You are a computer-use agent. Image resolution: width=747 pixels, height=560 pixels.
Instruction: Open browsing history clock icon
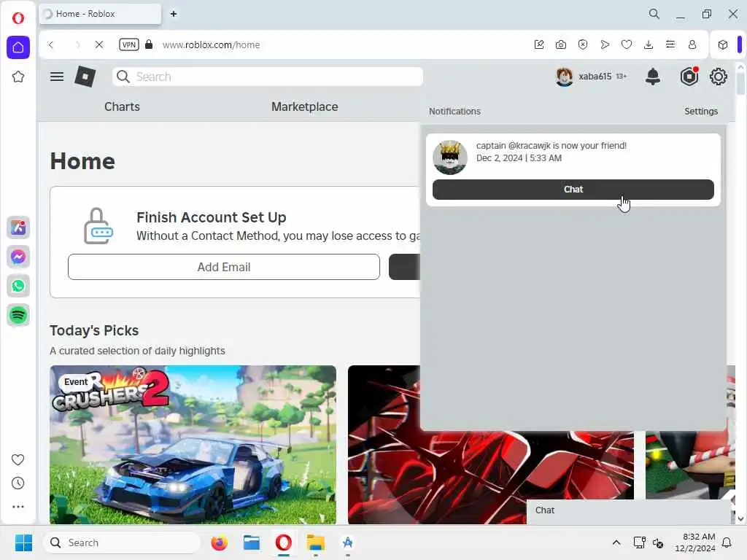coord(18,483)
